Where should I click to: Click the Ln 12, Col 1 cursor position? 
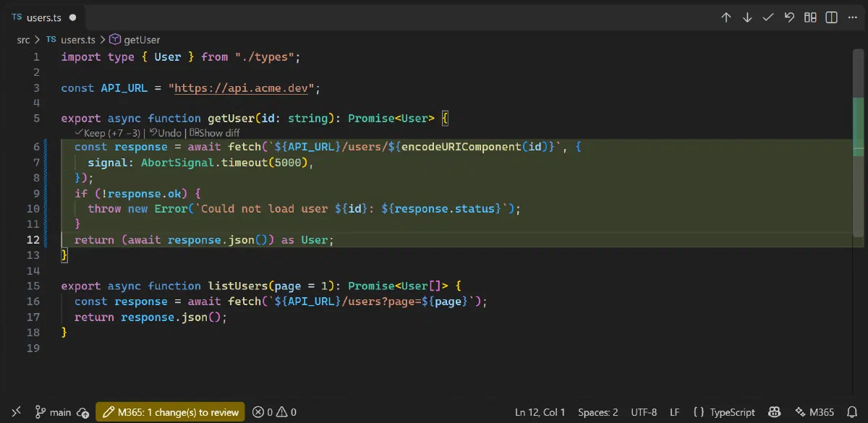tap(540, 412)
